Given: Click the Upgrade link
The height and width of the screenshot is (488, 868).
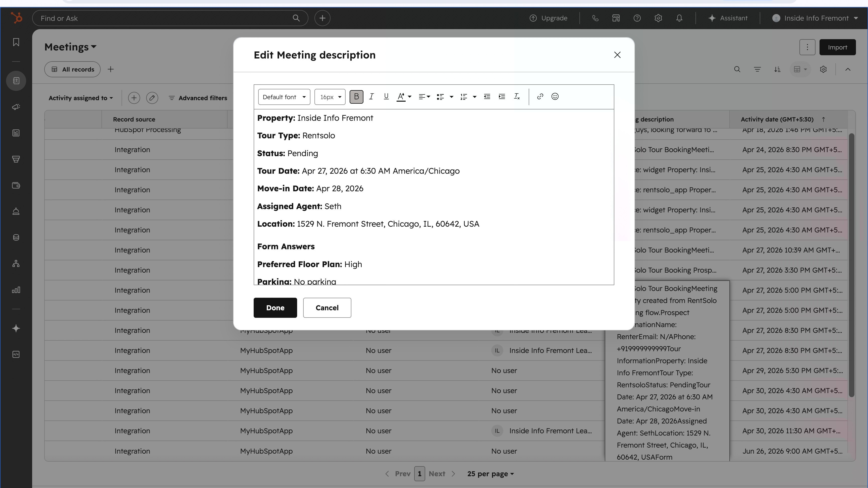Looking at the screenshot, I should (x=549, y=18).
